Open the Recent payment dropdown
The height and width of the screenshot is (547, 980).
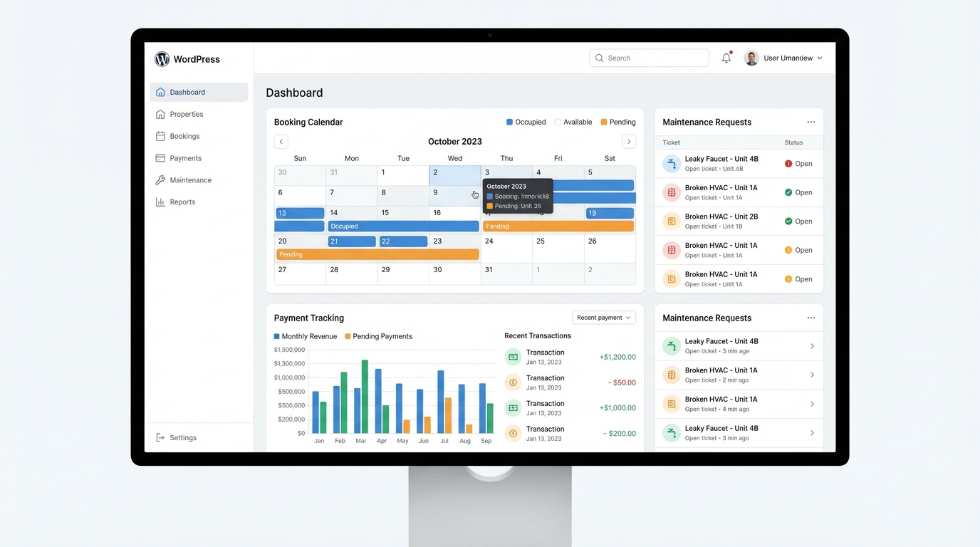click(603, 317)
